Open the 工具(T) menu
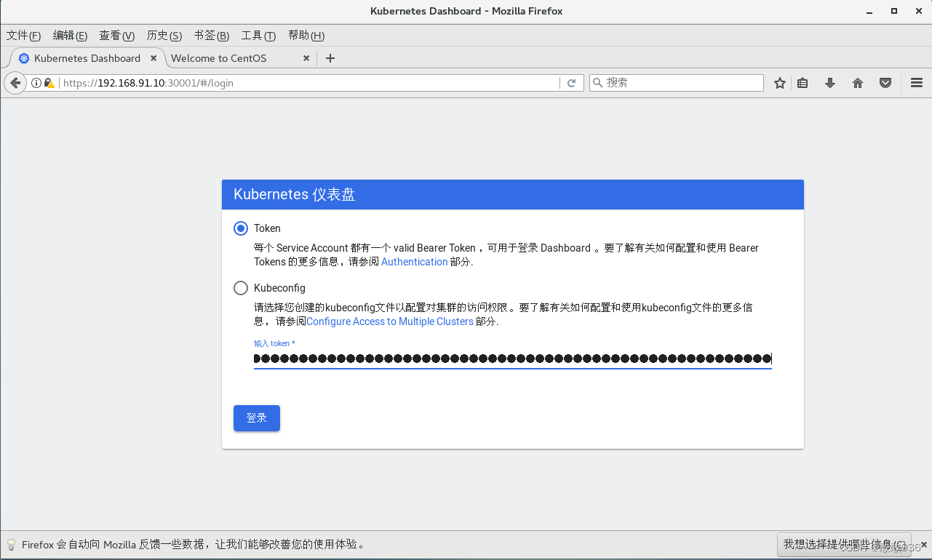The height and width of the screenshot is (560, 932). tap(258, 36)
